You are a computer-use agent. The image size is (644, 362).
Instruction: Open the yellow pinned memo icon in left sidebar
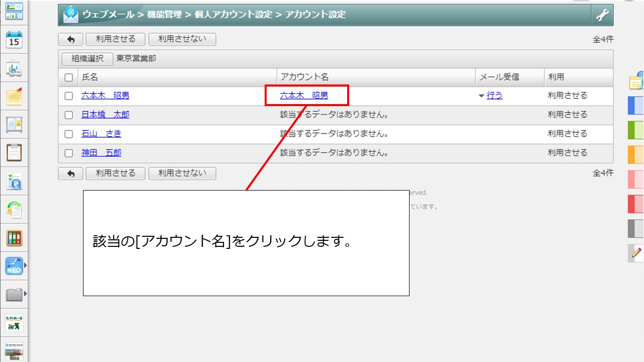pyautogui.click(x=14, y=96)
